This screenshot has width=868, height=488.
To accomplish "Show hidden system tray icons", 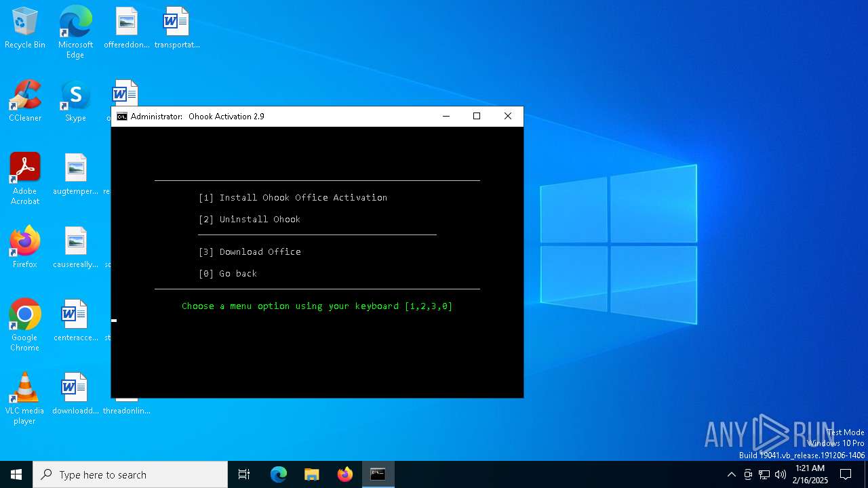I will pyautogui.click(x=731, y=474).
